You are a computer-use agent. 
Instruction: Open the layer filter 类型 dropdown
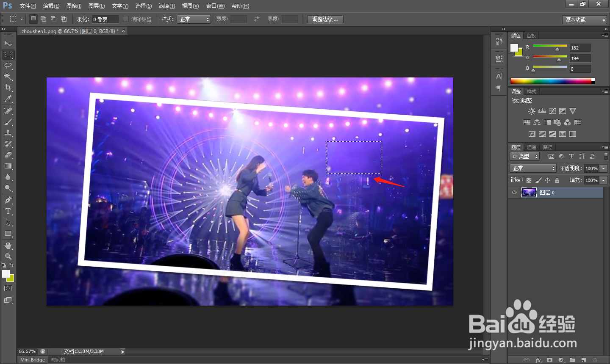click(x=524, y=157)
